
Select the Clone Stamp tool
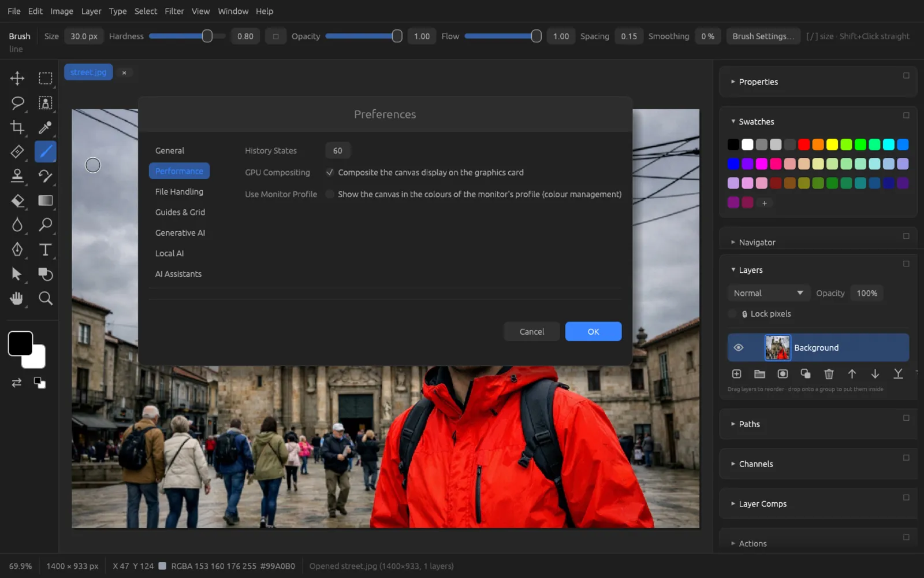point(17,176)
